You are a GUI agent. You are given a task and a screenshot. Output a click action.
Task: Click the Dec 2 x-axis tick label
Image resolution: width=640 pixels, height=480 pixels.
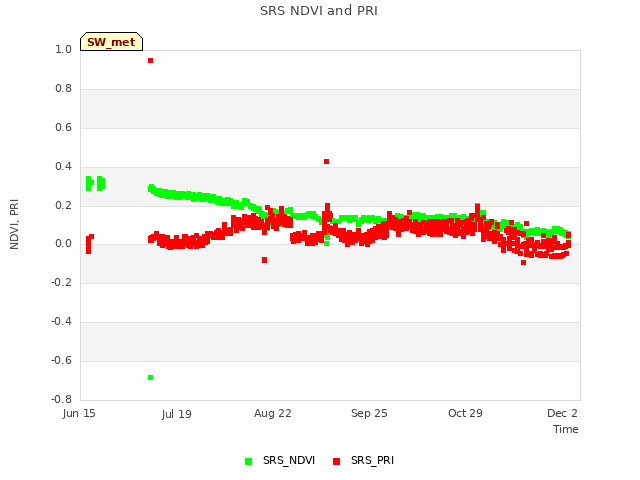[562, 413]
